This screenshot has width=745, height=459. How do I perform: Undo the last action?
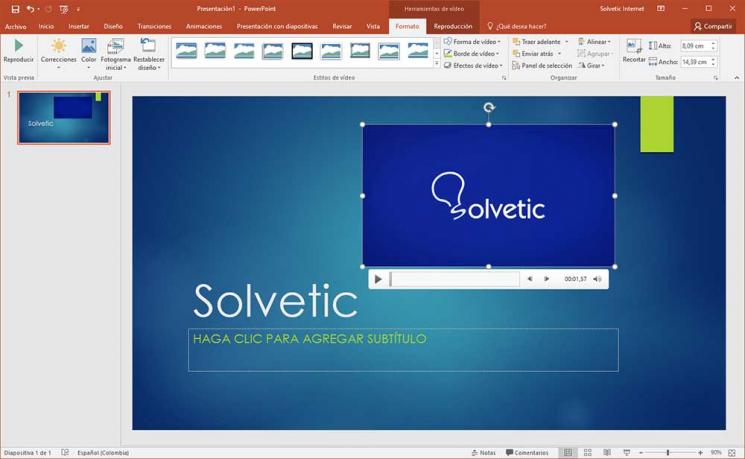tap(30, 9)
